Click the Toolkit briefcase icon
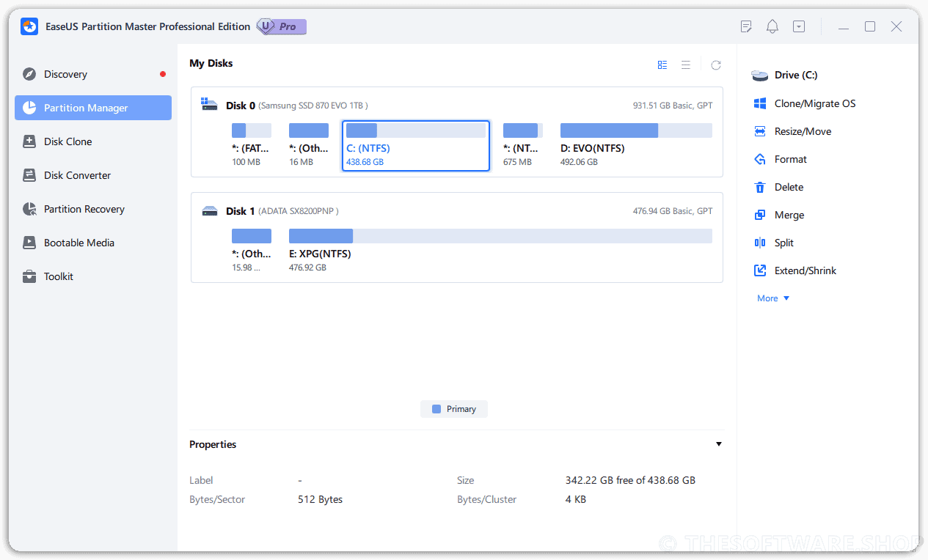This screenshot has height=560, width=928. pyautogui.click(x=29, y=276)
